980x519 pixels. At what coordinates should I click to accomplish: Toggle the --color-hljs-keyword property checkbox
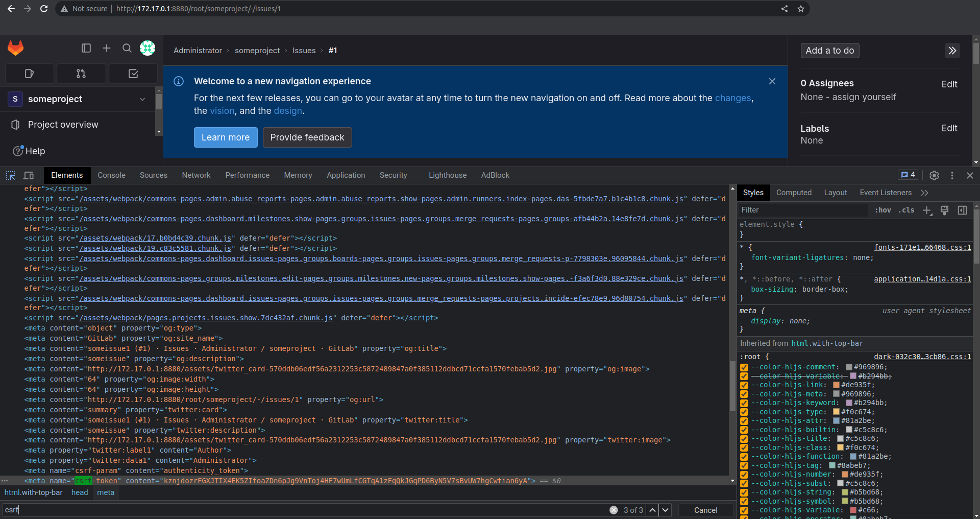tap(744, 403)
